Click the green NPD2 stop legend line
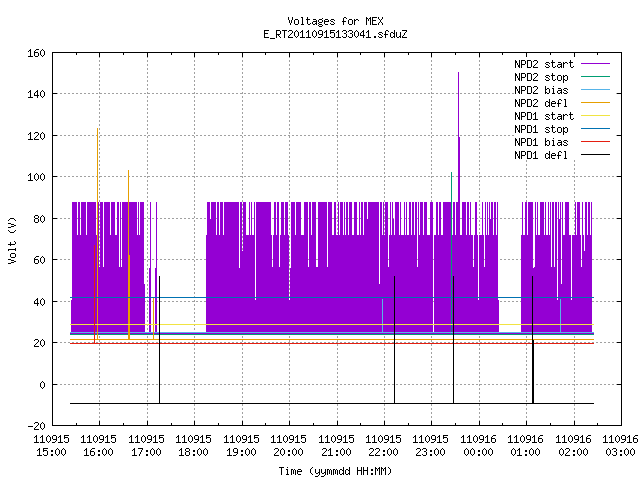Image resolution: width=640 pixels, height=480 pixels. pos(596,76)
